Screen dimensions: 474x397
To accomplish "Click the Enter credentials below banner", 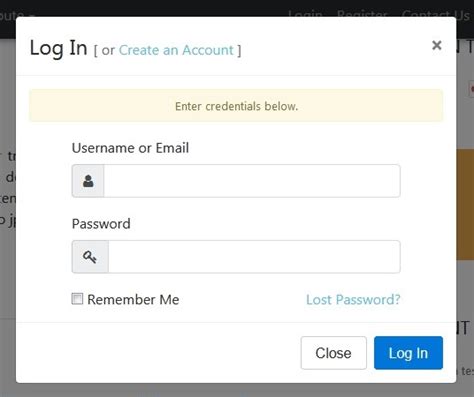I will point(236,106).
